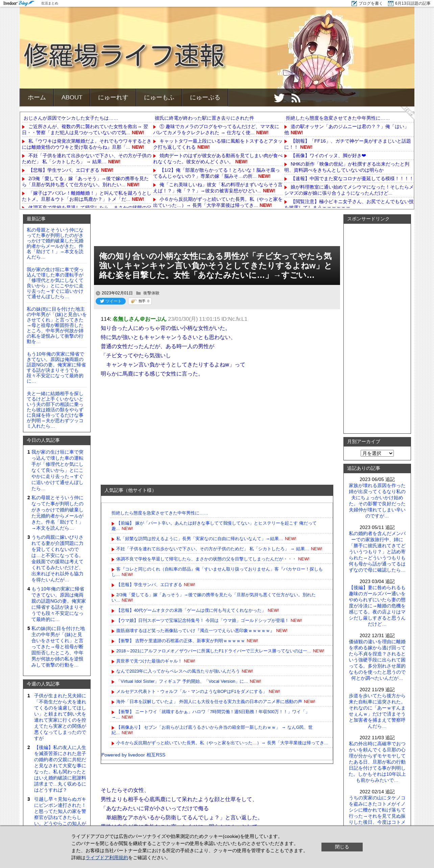Click the 修羅場ライフ速報 blog title banner
The height and width of the screenshot is (868, 434).
click(124, 56)
